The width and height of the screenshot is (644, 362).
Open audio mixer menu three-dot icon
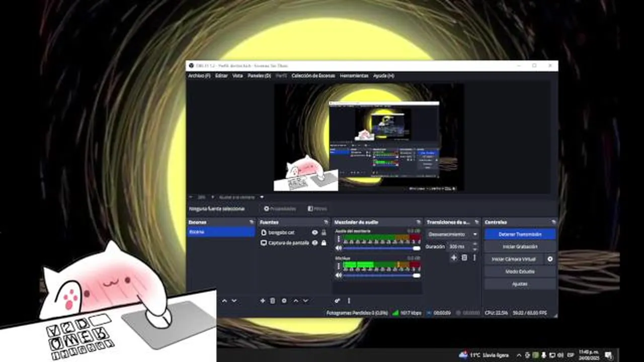(x=349, y=301)
